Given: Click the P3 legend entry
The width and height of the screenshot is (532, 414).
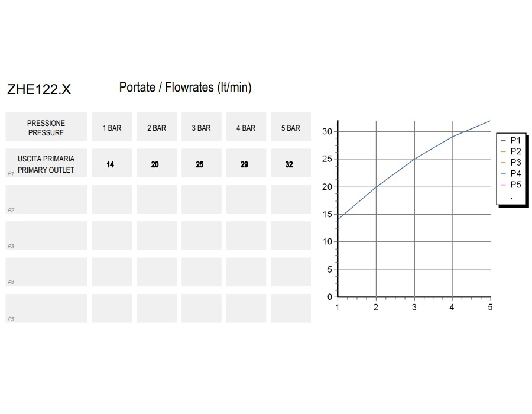Looking at the screenshot, I should coord(511,163).
